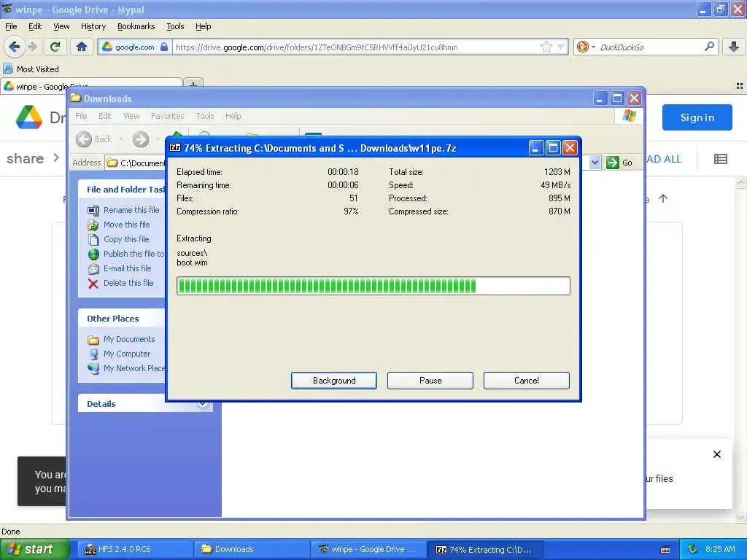Open Tools menu in Downloads window

pyautogui.click(x=205, y=116)
